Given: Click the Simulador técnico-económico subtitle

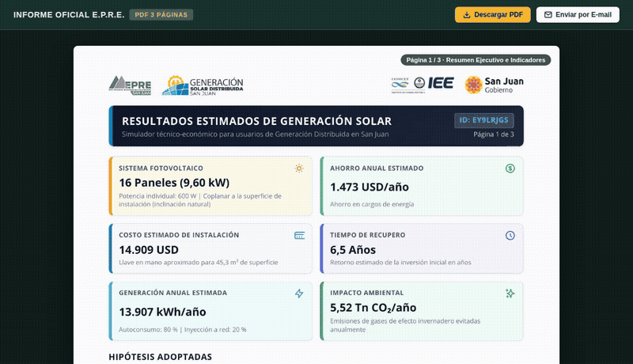Looking at the screenshot, I should pyautogui.click(x=255, y=135).
